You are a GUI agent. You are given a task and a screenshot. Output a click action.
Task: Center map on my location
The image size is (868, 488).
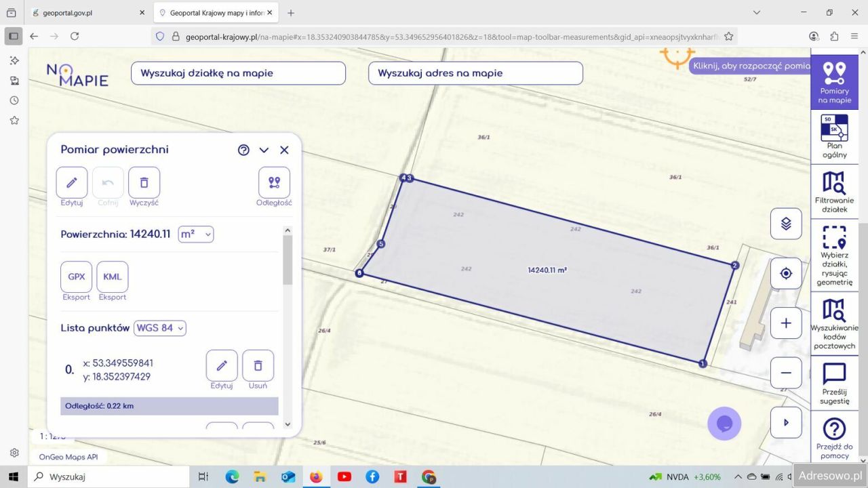coord(786,273)
